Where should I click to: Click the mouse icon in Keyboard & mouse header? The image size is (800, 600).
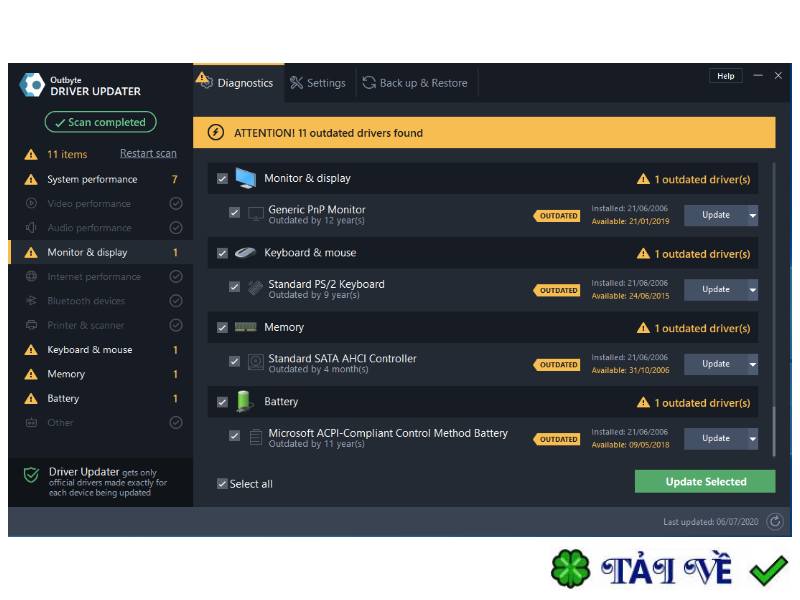(245, 253)
